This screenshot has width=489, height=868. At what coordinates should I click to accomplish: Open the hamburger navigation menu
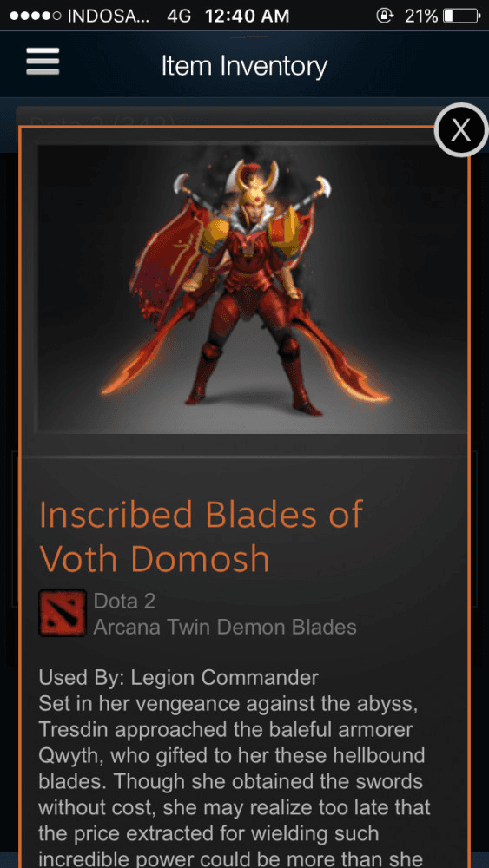tap(43, 62)
